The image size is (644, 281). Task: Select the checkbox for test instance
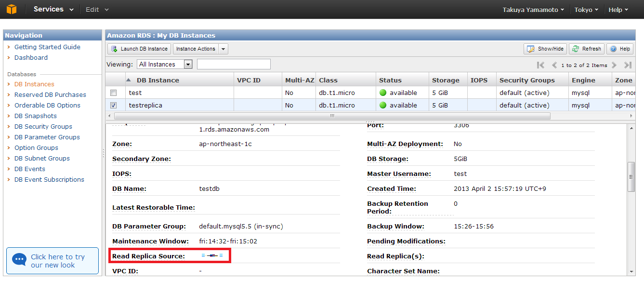click(x=113, y=93)
